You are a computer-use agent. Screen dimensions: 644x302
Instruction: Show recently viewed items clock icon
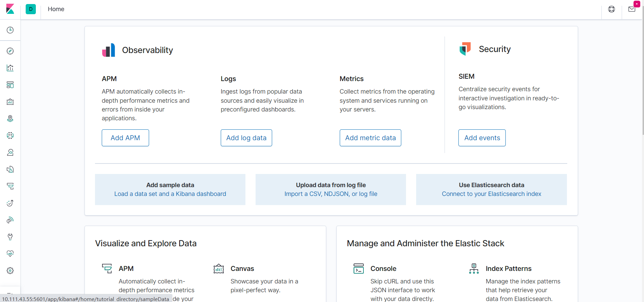pos(10,30)
